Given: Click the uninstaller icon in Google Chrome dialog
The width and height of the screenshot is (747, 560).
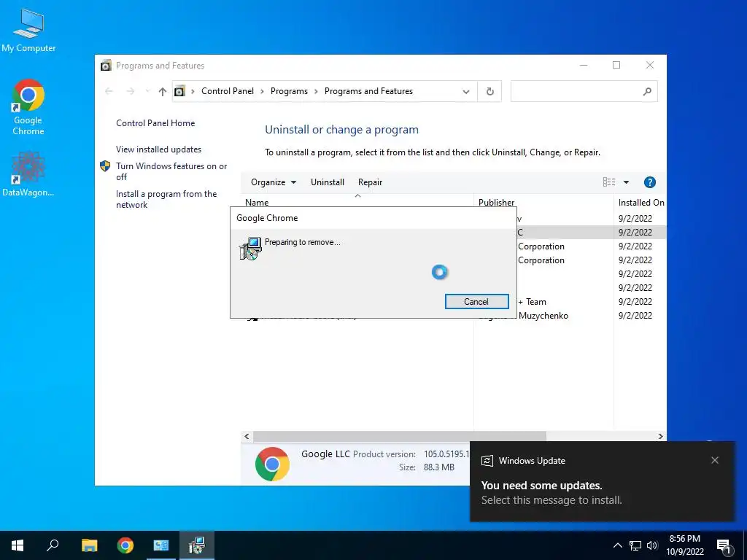Looking at the screenshot, I should point(250,248).
